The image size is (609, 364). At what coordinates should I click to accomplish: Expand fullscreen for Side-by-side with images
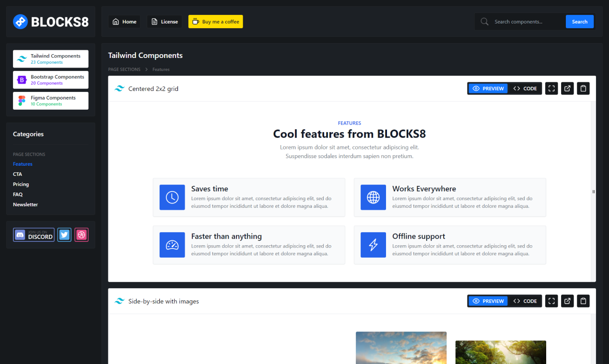click(551, 301)
